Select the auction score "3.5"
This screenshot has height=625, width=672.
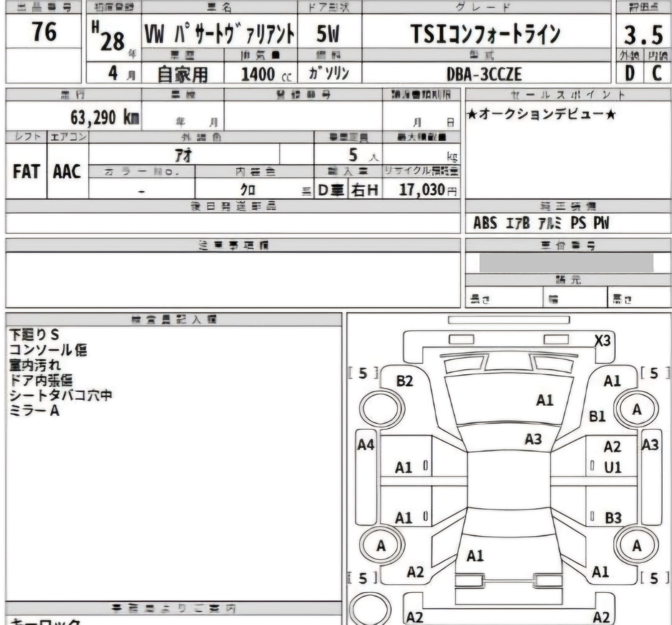click(643, 35)
